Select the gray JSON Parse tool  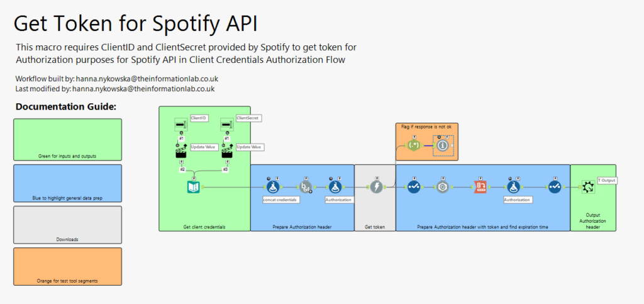443,188
